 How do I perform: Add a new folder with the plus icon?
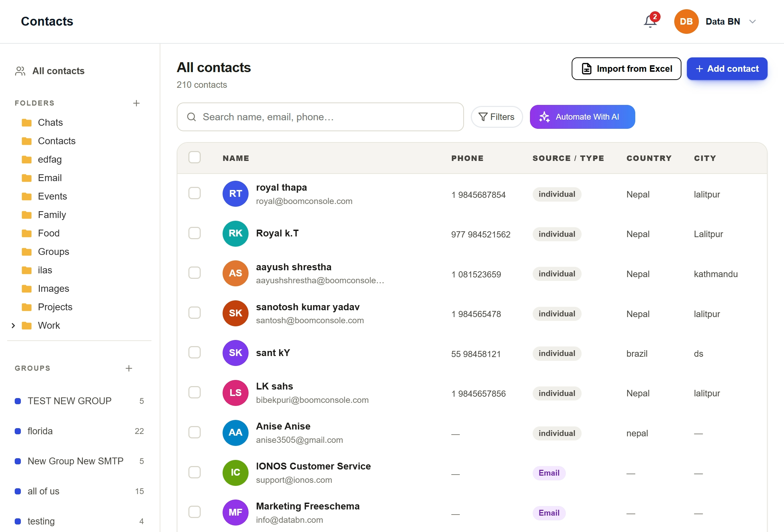pos(136,103)
